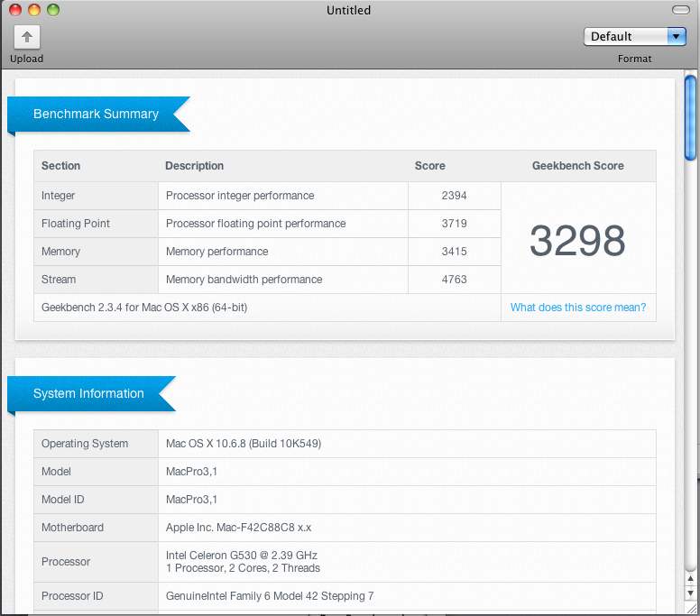Click 'Memory performance' description cell
The image size is (700, 616).
click(283, 252)
